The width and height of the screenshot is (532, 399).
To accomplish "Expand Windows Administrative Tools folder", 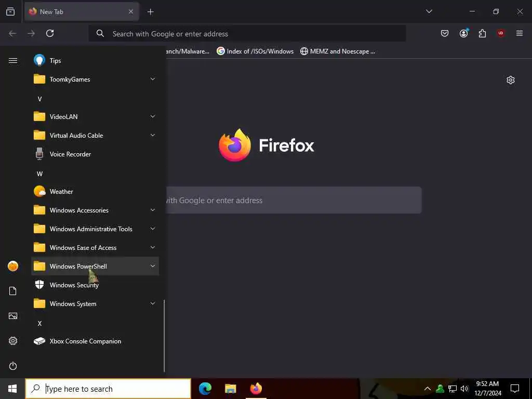I will tap(95, 229).
